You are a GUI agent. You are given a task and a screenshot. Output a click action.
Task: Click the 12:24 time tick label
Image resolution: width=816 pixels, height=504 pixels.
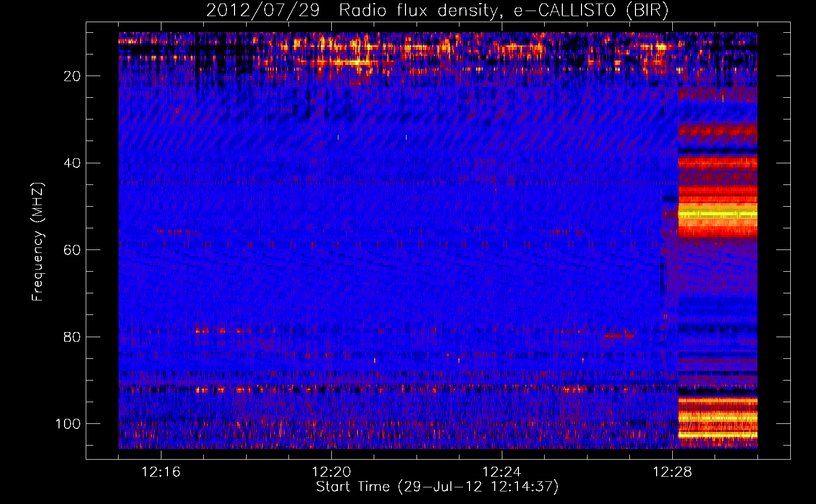[502, 472]
